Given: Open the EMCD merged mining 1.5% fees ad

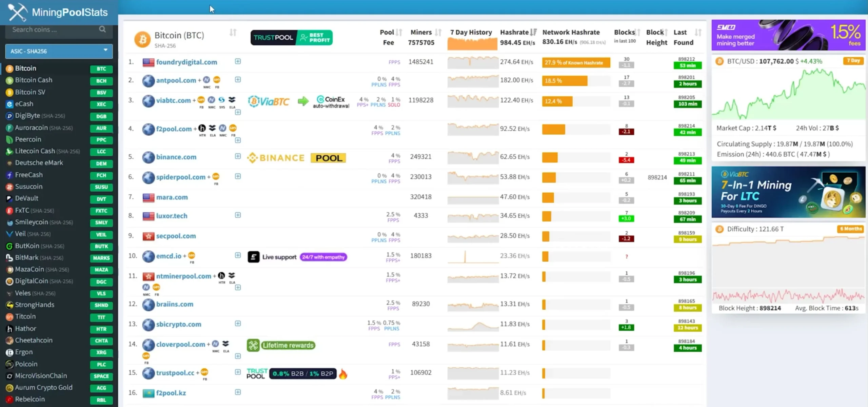Looking at the screenshot, I should coord(788,35).
